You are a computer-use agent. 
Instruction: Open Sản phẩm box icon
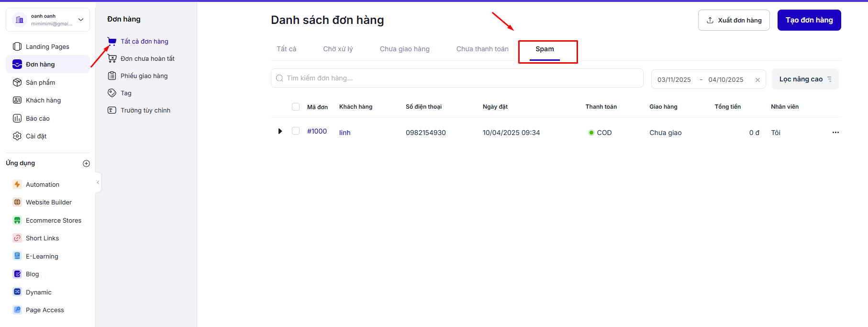coord(17,82)
